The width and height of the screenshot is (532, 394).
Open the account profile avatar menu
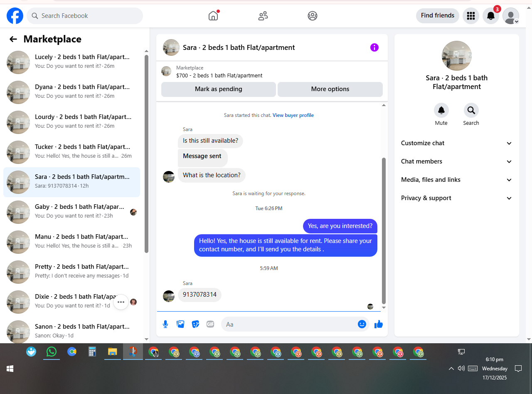click(511, 16)
